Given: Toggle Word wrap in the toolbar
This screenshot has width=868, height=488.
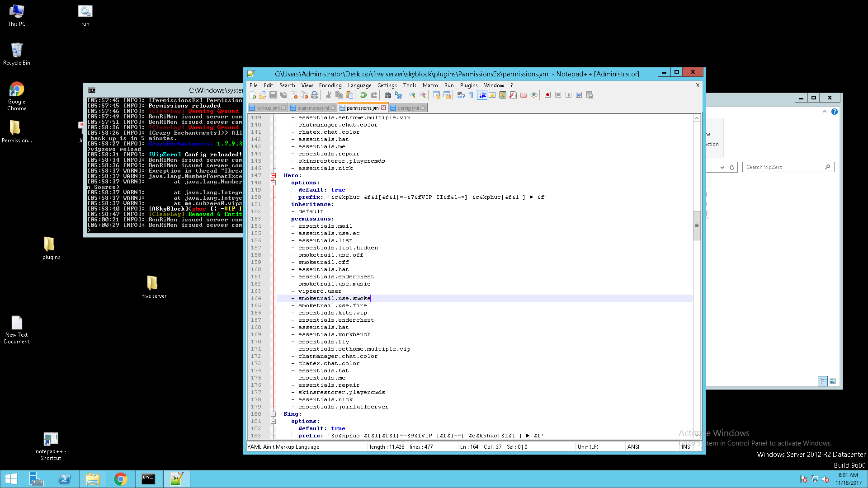Looking at the screenshot, I should [461, 95].
